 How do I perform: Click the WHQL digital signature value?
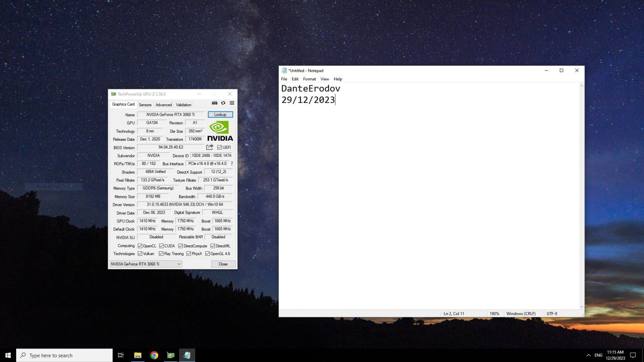pos(217,212)
